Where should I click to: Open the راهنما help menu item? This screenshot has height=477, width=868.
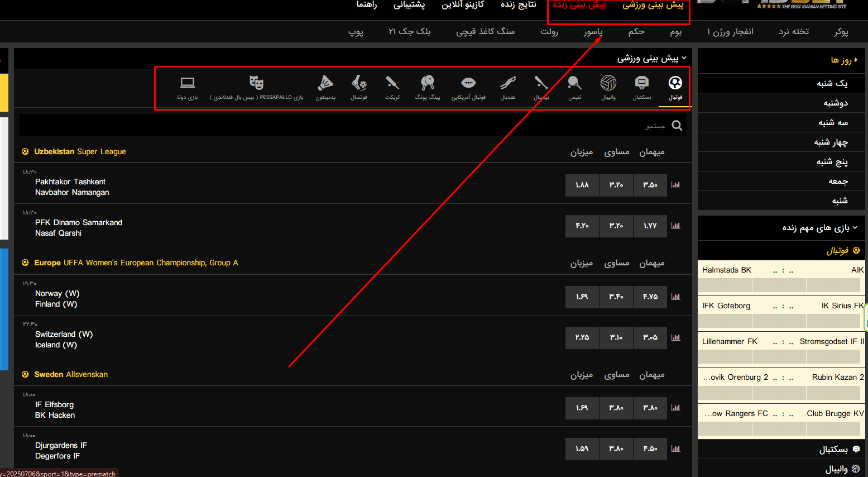[x=367, y=5]
